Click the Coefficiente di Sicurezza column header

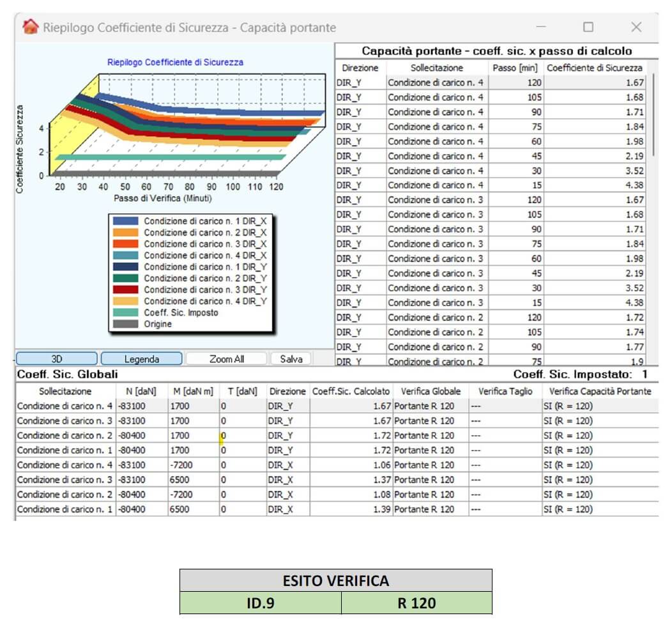[595, 68]
